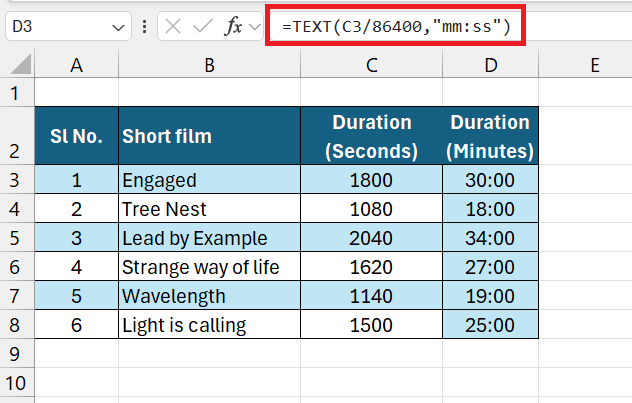Click the cell with value 1080
The height and width of the screenshot is (403, 632).
(x=371, y=209)
